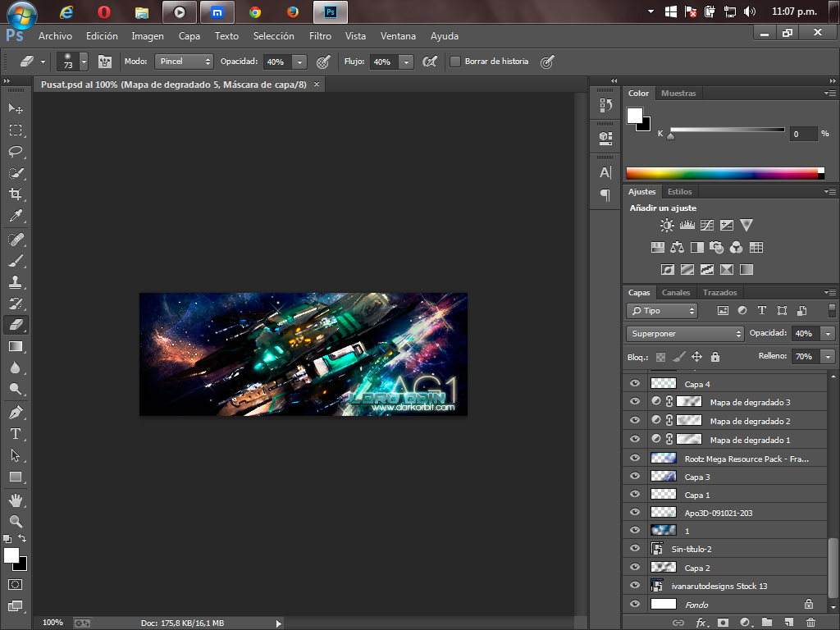This screenshot has width=840, height=630.
Task: Select the Blur tool
Action: (x=16, y=367)
